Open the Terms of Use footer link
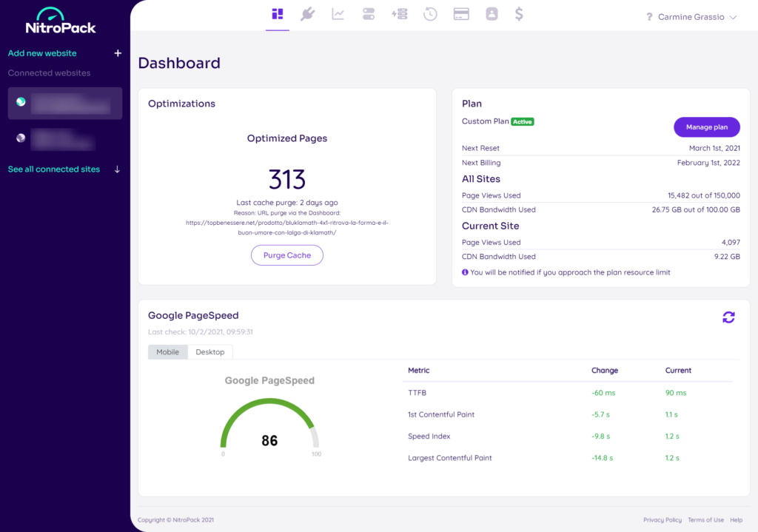The height and width of the screenshot is (532, 758). [x=705, y=520]
